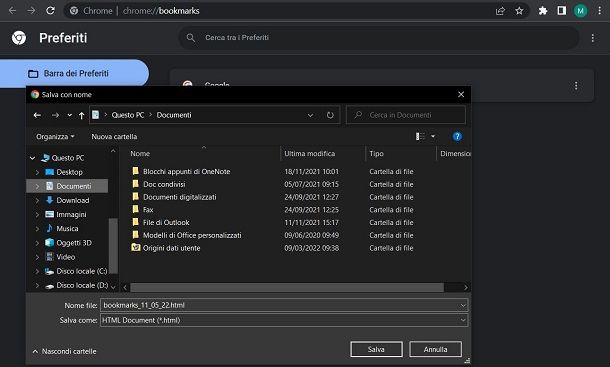Open the Preferiti page three-dot organize menu

(x=592, y=38)
